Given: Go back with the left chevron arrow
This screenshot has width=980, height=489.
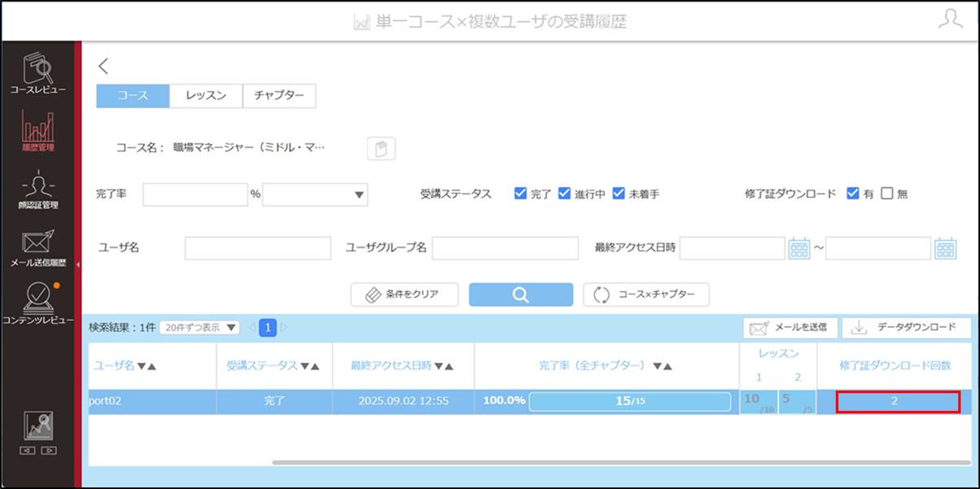Looking at the screenshot, I should click(x=103, y=67).
